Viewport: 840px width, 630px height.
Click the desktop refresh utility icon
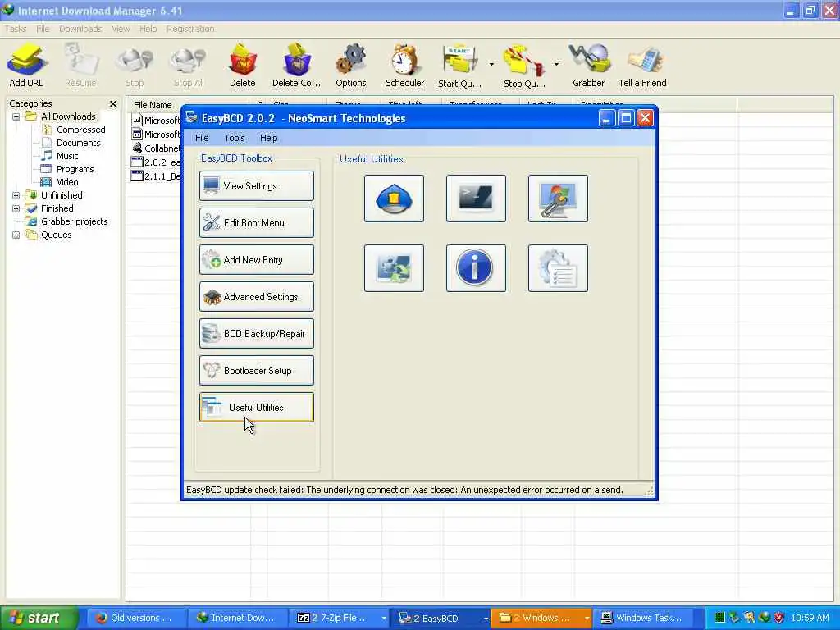(x=394, y=268)
